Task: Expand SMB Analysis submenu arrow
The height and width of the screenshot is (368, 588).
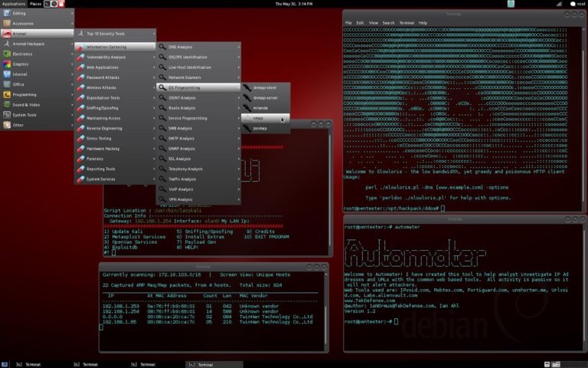Action: 239,128
